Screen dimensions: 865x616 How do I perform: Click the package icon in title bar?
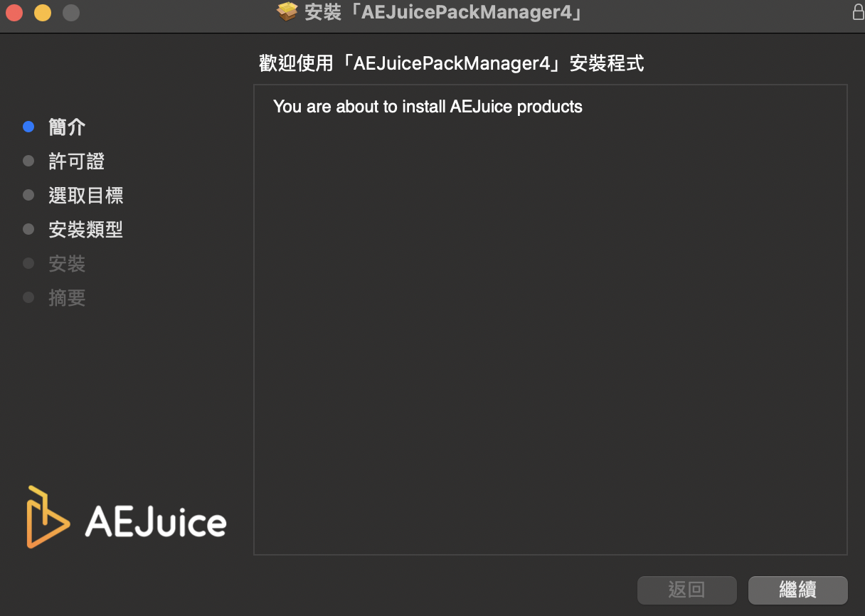tap(287, 12)
